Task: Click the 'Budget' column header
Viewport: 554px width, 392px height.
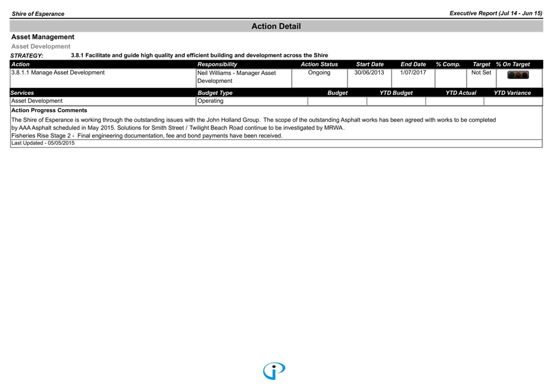Action: [x=337, y=93]
